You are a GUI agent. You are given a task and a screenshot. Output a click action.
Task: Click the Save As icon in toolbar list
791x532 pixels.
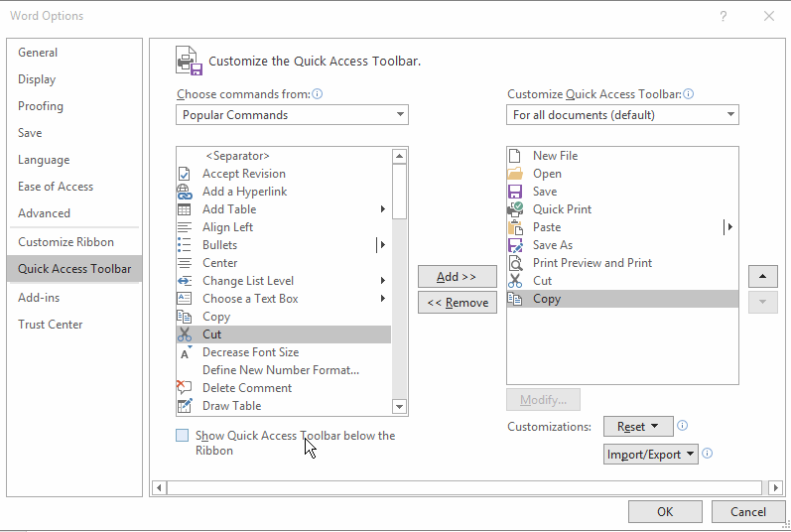tap(515, 245)
